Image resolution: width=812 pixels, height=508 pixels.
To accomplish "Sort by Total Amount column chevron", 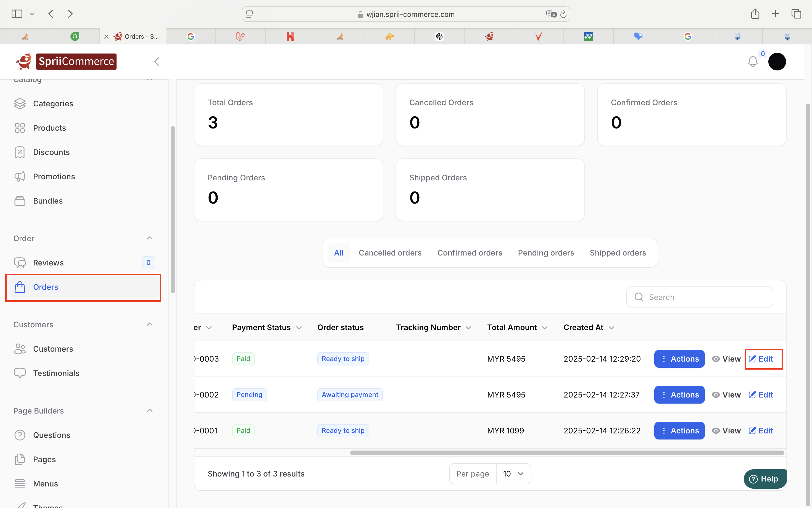I will pyautogui.click(x=545, y=328).
